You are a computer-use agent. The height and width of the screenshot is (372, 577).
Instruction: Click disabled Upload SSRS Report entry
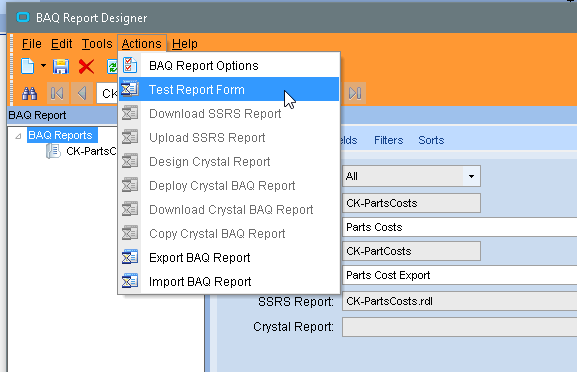pyautogui.click(x=229, y=137)
